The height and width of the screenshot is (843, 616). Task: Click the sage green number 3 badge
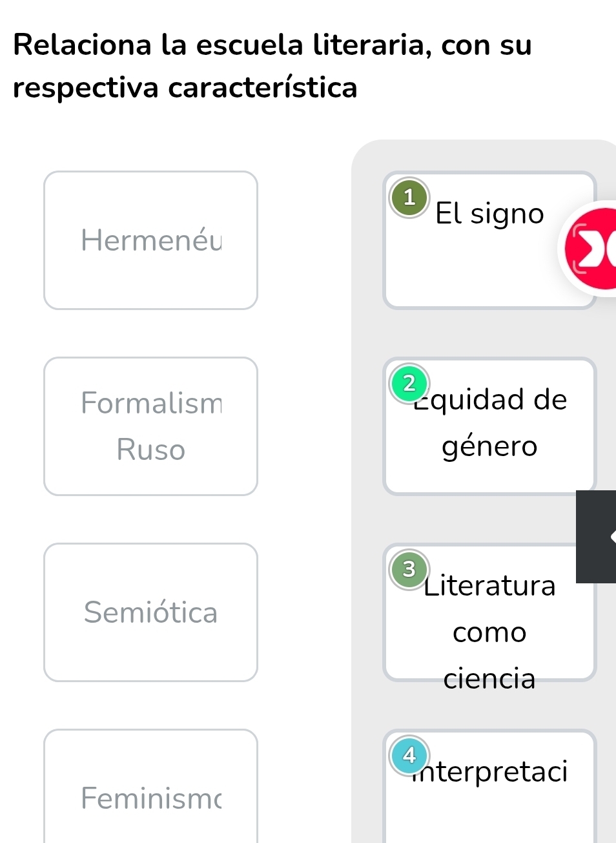click(409, 569)
